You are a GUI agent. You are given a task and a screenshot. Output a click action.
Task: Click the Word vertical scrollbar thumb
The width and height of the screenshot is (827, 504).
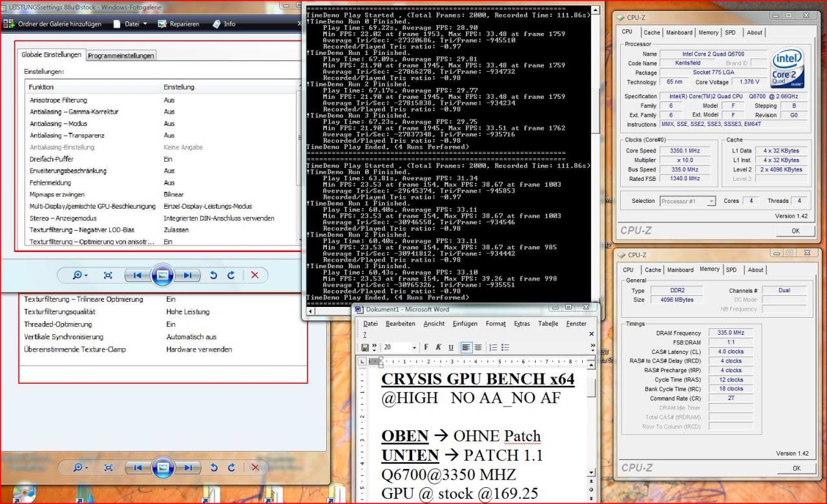click(x=591, y=388)
